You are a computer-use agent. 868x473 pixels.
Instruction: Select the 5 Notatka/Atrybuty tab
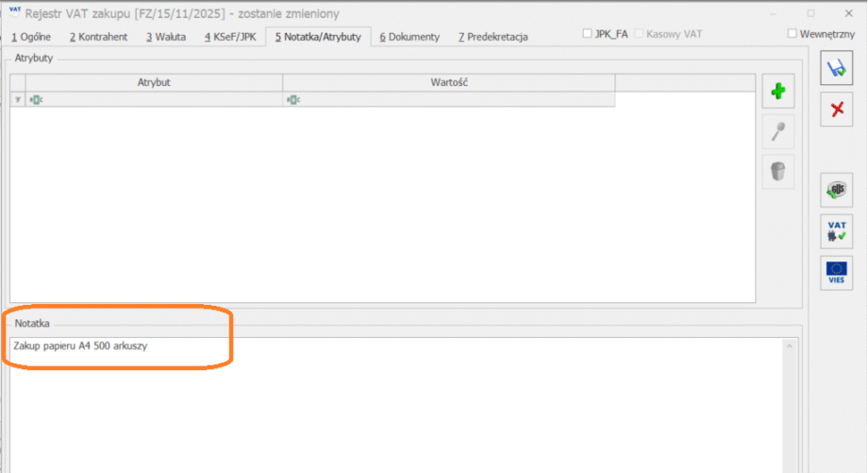click(318, 37)
